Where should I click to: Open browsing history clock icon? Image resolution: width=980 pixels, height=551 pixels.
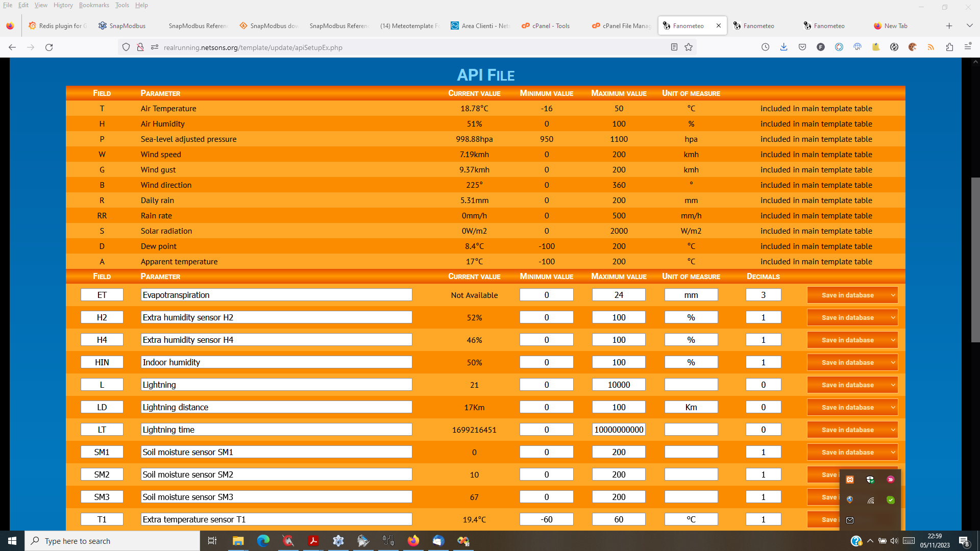click(765, 47)
